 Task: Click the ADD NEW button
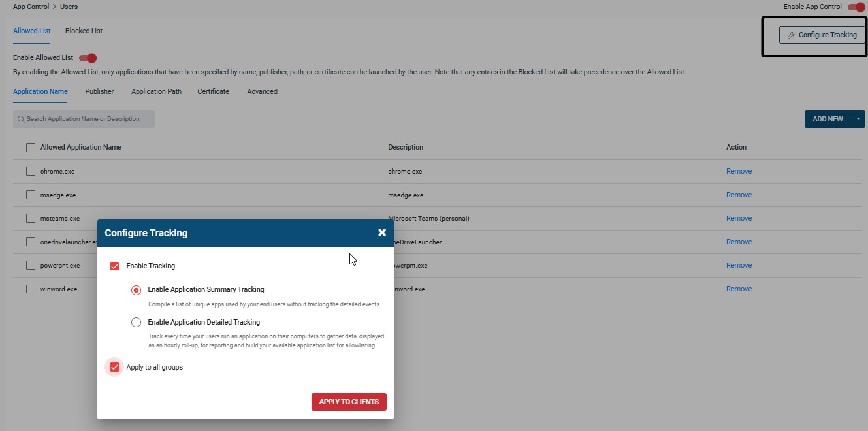[x=827, y=119]
